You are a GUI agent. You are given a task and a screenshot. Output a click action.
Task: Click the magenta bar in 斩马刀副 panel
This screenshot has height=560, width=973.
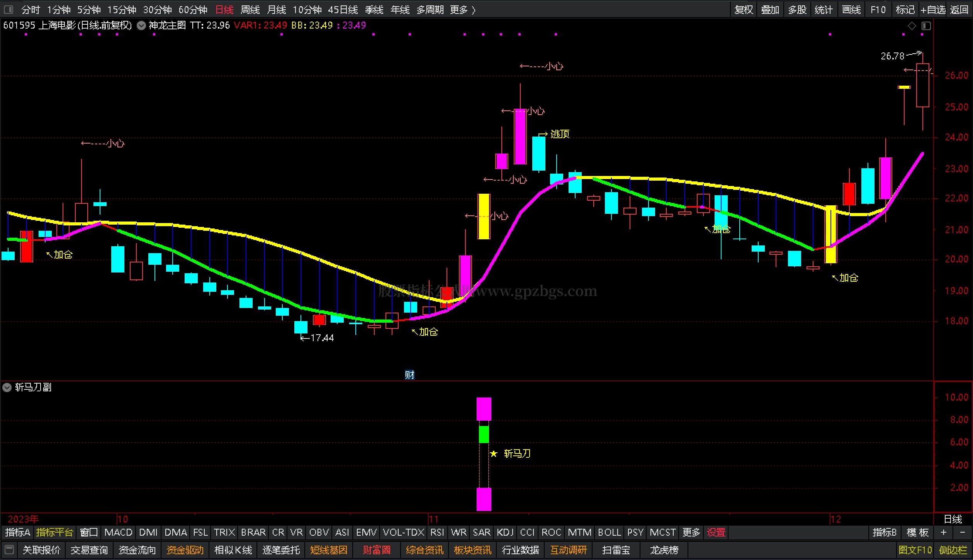click(484, 409)
